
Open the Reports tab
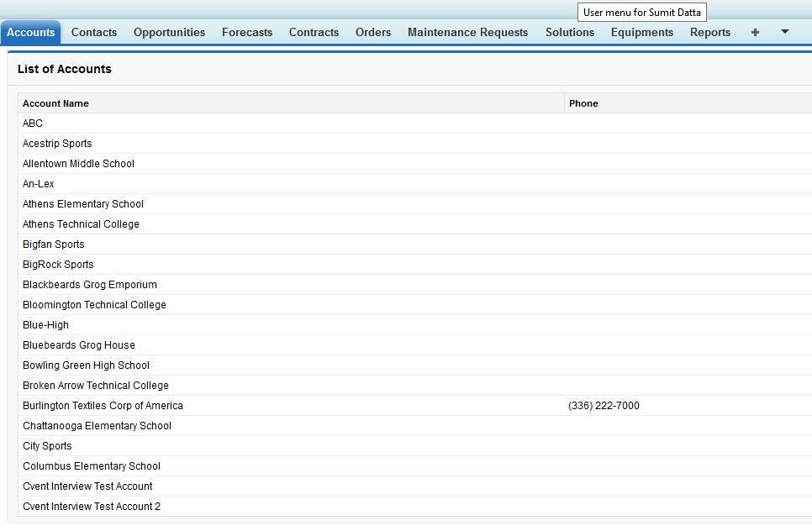[x=710, y=32]
